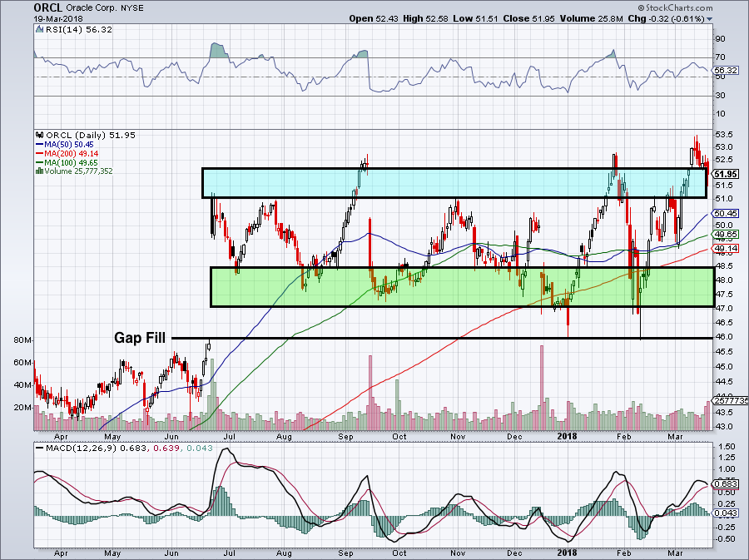Image resolution: width=749 pixels, height=560 pixels.
Task: Click the MA(50) 50.45 legend entry
Action: (69, 144)
